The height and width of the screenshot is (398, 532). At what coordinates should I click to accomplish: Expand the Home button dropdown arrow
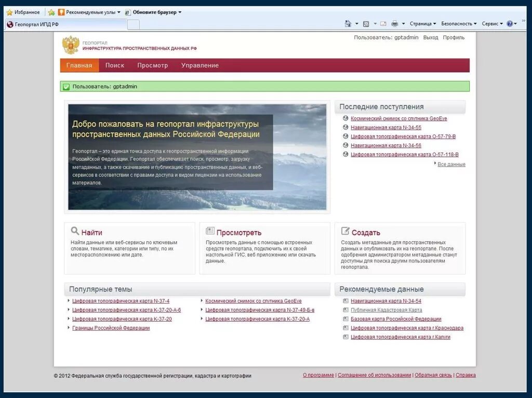pyautogui.click(x=356, y=24)
